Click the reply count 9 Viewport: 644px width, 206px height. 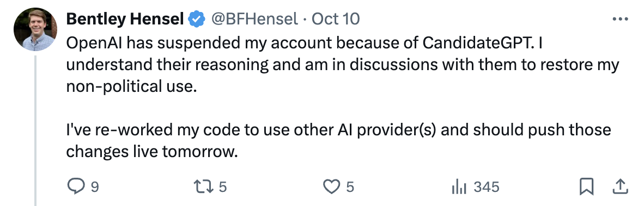click(x=94, y=187)
